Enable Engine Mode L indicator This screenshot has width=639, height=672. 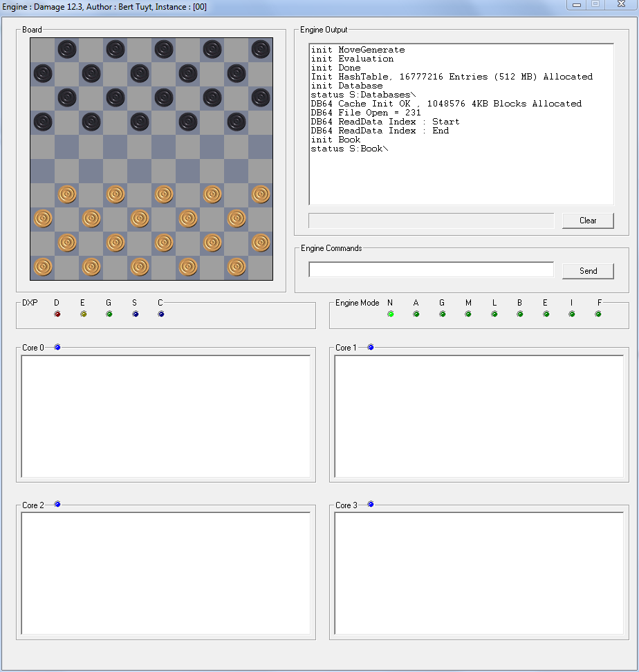pos(494,314)
